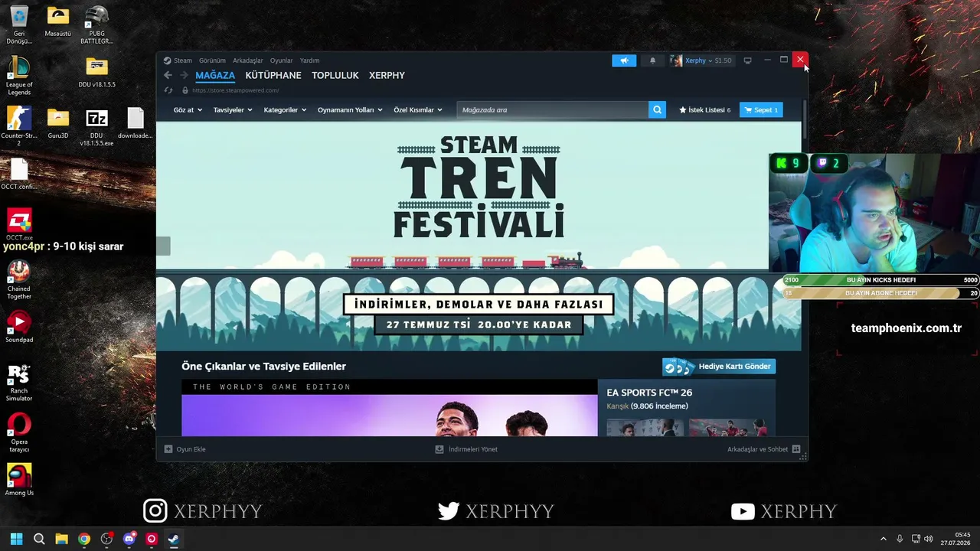Viewport: 980px width, 551px height.
Task: Select the OCCT.confi... file on desktop
Action: 19,174
